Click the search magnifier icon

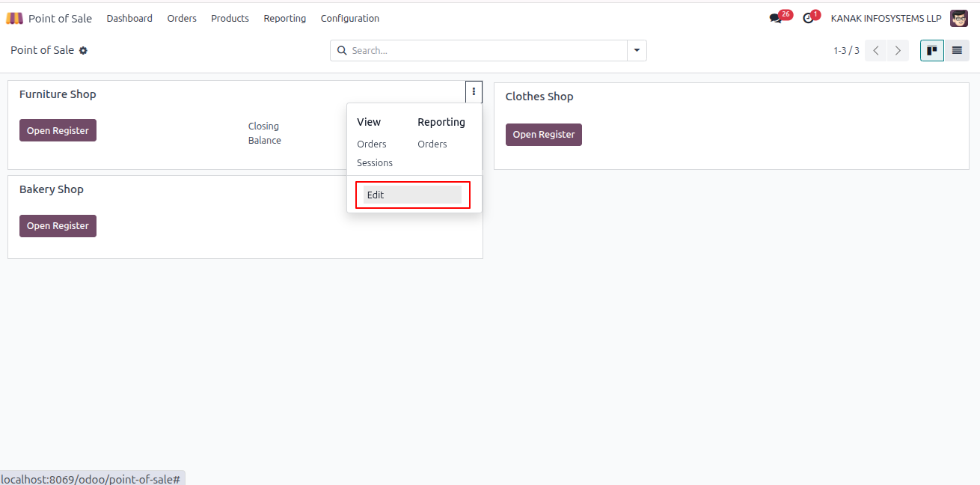342,50
